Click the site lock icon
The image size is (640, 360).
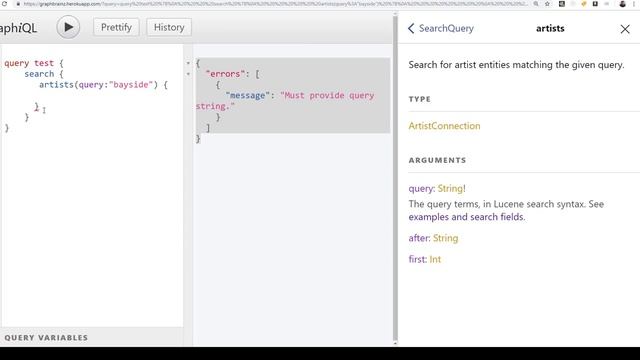[18, 4]
